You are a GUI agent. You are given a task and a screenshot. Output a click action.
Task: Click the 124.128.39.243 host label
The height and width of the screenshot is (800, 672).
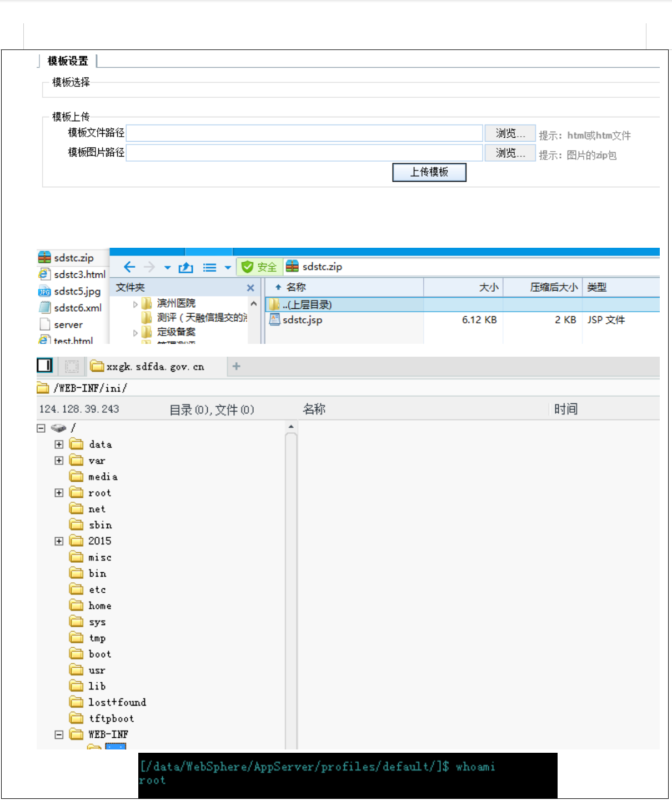79,409
